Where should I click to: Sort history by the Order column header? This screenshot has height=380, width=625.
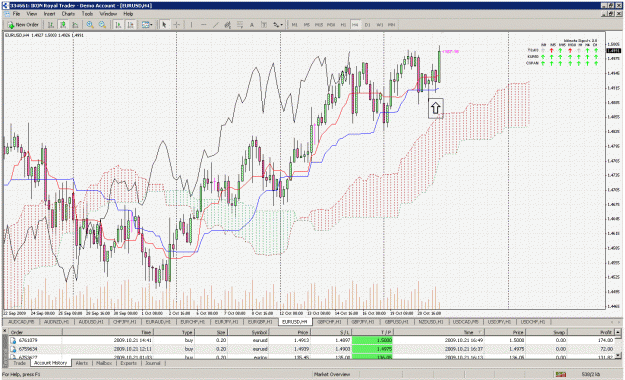click(x=35, y=332)
